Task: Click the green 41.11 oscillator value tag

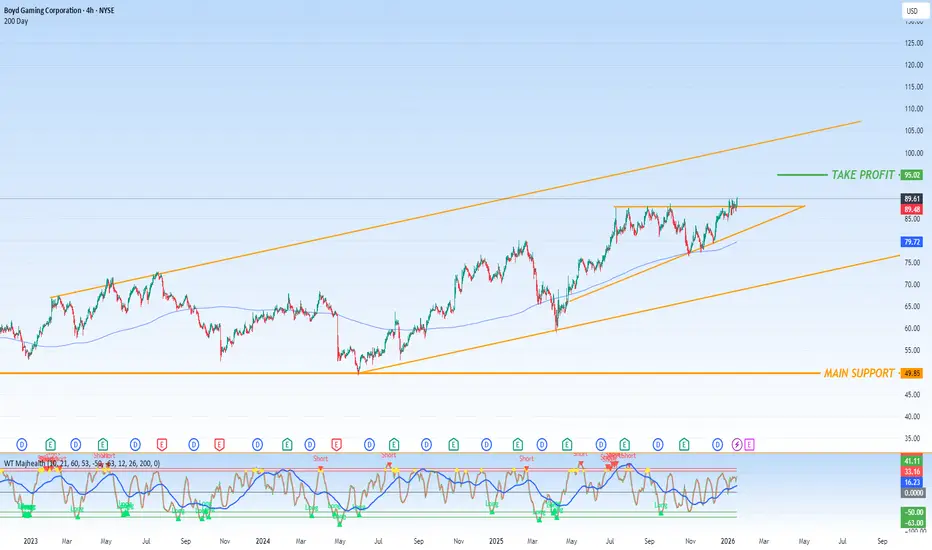Action: pyautogui.click(x=913, y=461)
